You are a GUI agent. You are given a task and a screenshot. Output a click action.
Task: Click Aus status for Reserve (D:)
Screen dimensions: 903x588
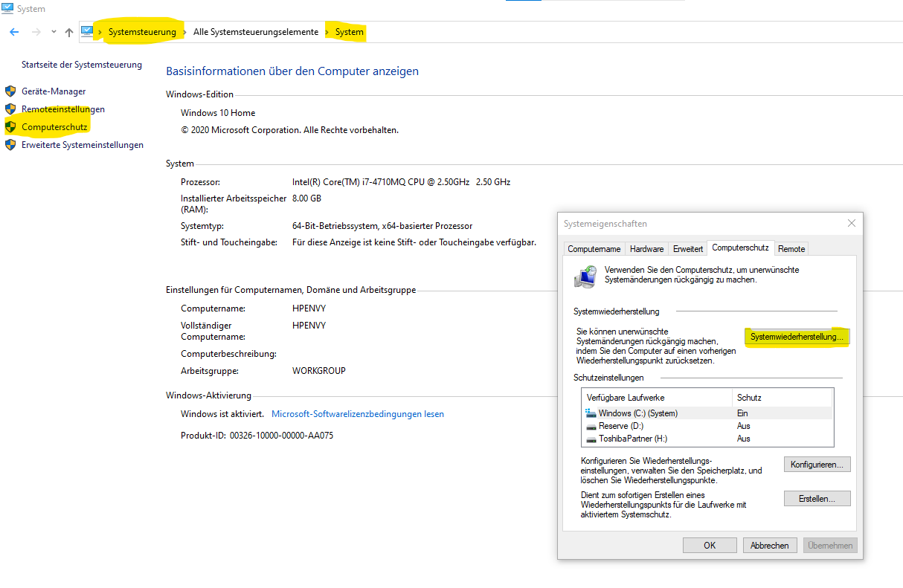[x=744, y=426]
